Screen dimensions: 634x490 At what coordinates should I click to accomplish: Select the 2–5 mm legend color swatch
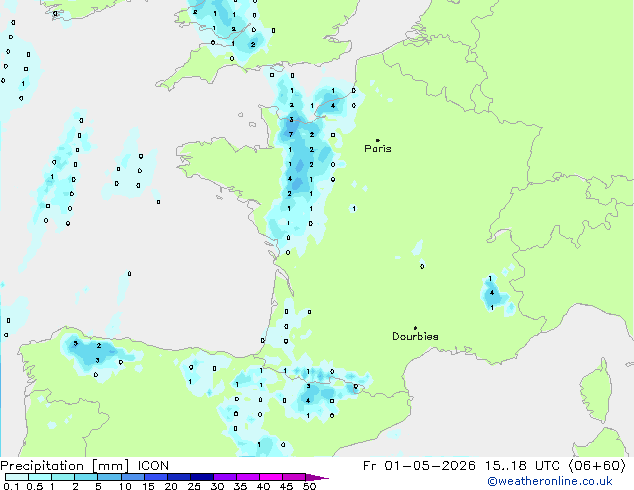click(86, 477)
